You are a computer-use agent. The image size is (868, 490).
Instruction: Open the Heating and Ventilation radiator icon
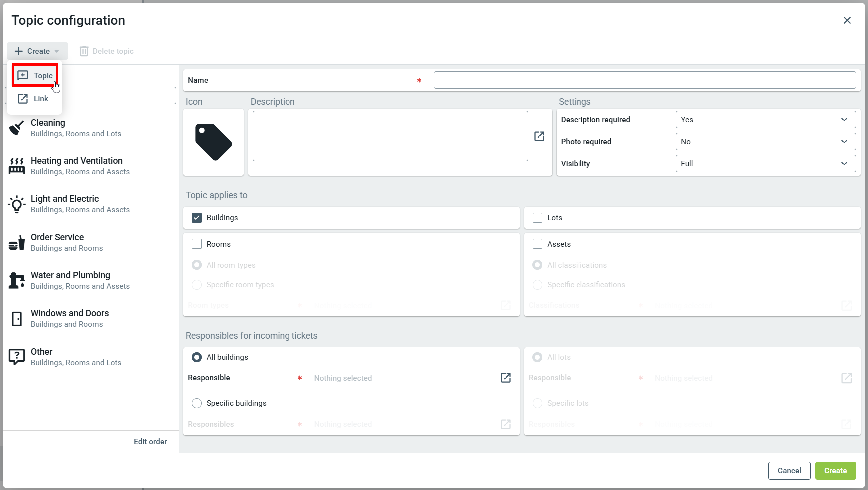tap(17, 166)
